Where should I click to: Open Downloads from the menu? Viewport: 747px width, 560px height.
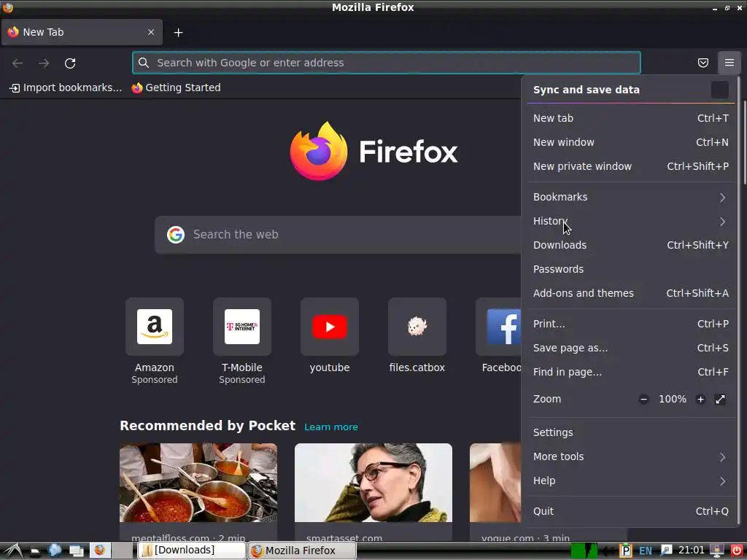click(x=630, y=245)
